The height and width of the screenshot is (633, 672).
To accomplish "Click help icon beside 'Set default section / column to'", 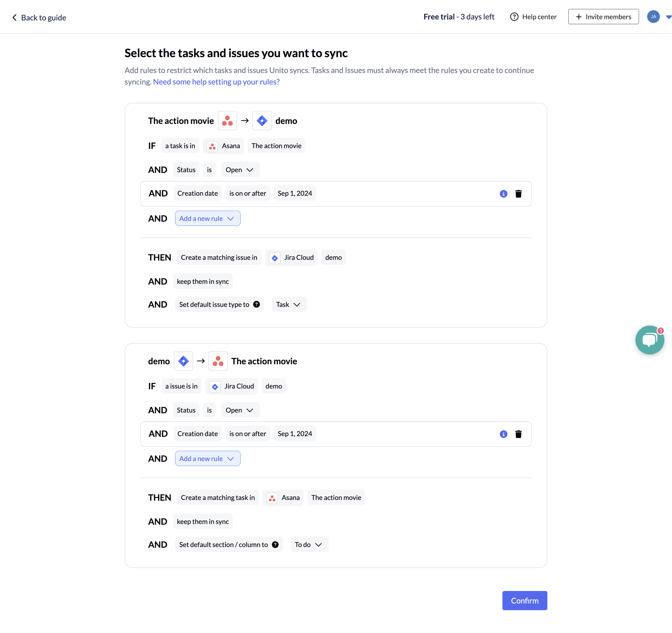I will [x=275, y=545].
